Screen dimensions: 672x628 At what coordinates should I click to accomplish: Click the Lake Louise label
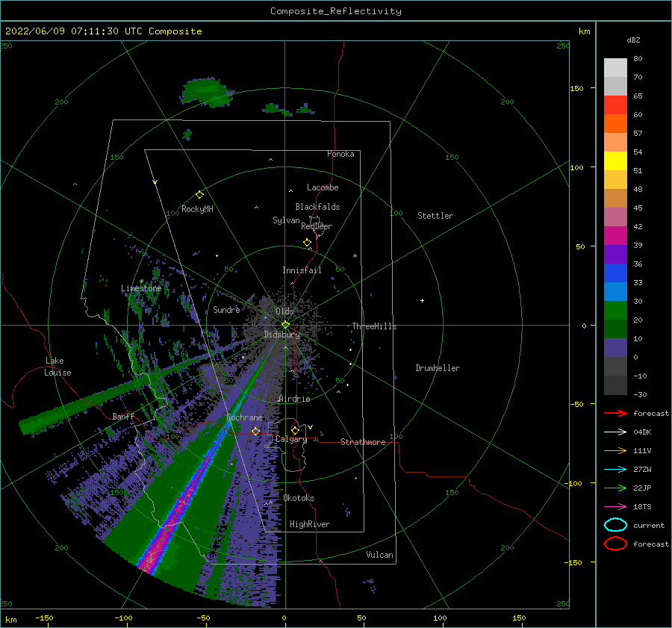pos(57,367)
